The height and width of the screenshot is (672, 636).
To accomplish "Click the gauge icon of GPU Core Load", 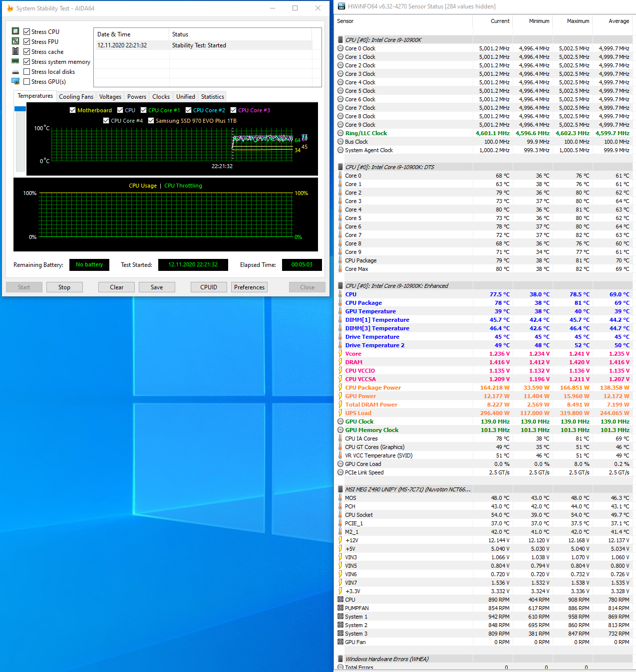I will coord(340,464).
